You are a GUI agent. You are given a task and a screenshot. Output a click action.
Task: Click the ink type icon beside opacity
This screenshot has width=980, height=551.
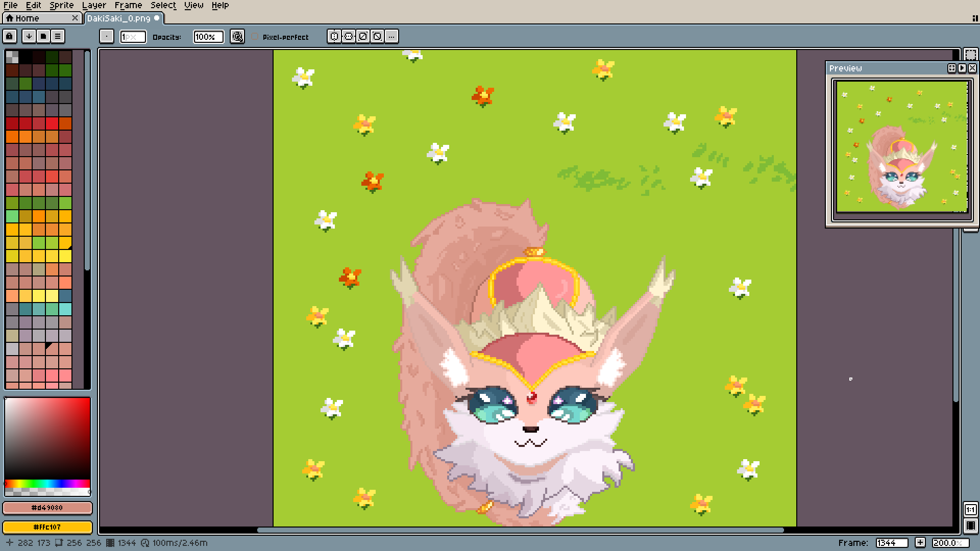coord(237,36)
